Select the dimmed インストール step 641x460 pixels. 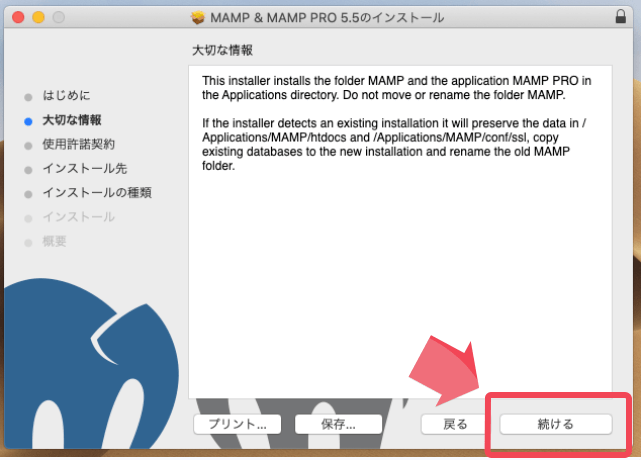pos(78,217)
